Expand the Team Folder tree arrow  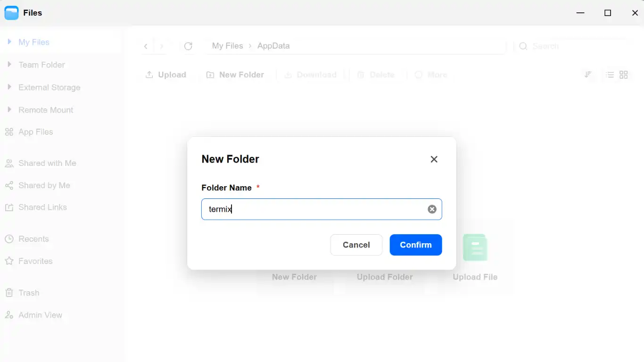tap(9, 65)
